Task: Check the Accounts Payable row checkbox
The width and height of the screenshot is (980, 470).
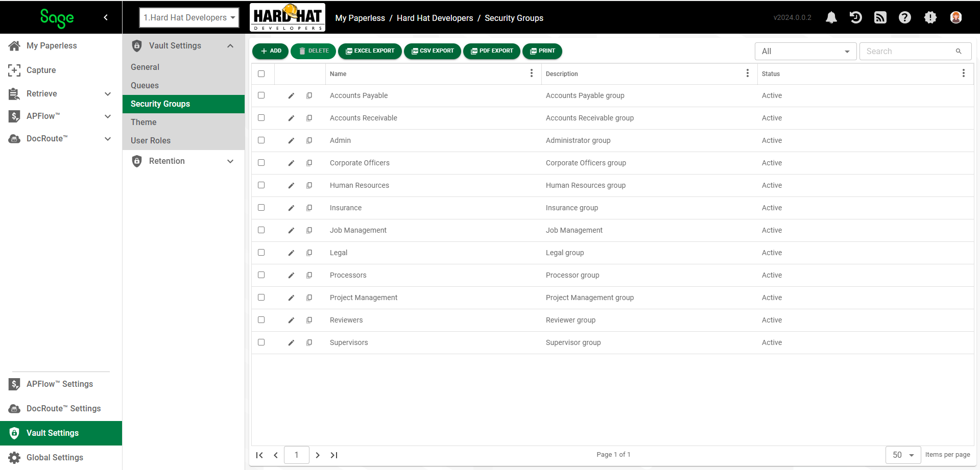Action: pos(261,95)
